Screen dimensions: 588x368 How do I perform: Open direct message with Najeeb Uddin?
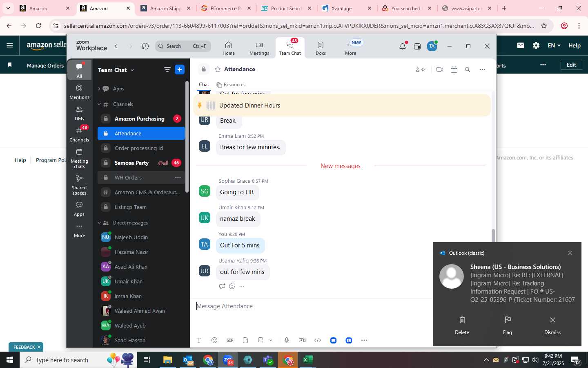[141, 237]
